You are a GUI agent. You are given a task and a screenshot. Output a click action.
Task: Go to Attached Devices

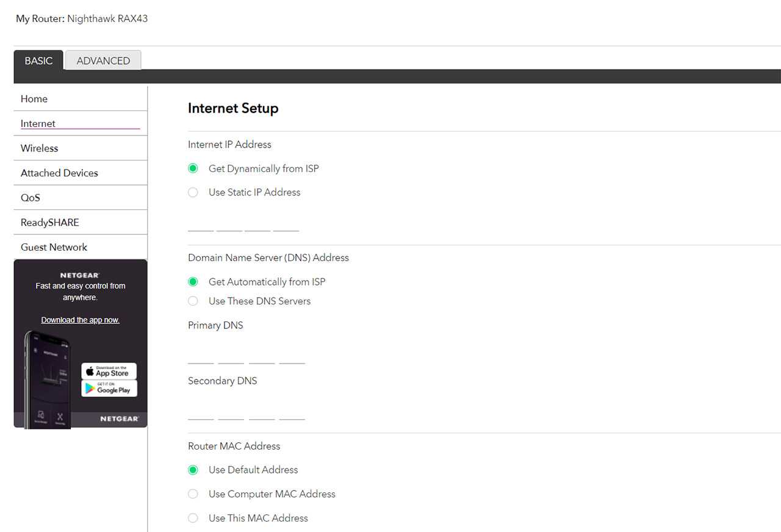[59, 173]
